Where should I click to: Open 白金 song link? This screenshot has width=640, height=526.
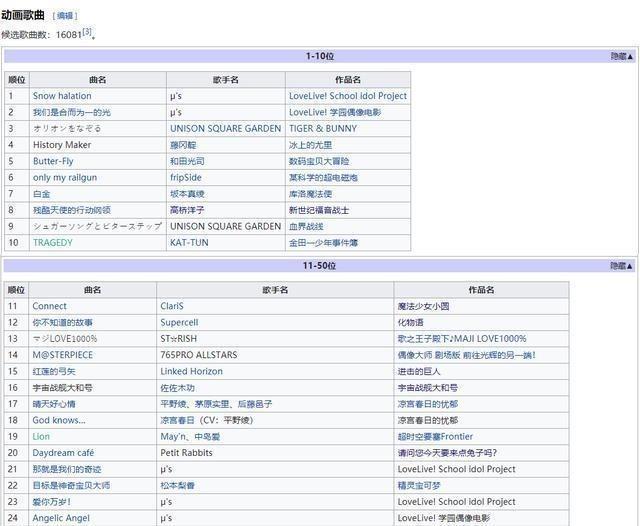pos(41,194)
